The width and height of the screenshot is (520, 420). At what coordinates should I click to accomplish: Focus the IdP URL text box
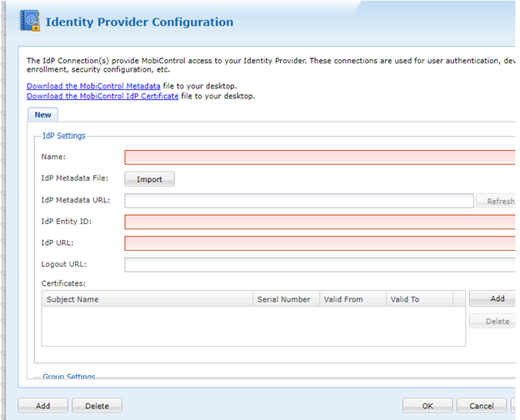point(319,243)
